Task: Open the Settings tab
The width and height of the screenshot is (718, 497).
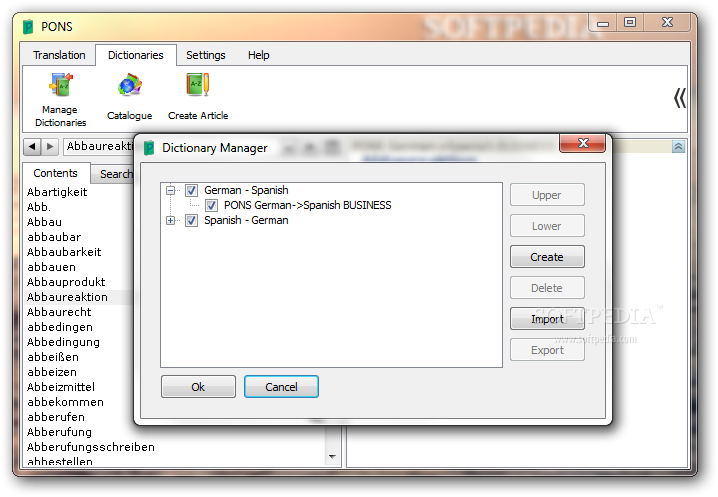Action: coord(206,55)
